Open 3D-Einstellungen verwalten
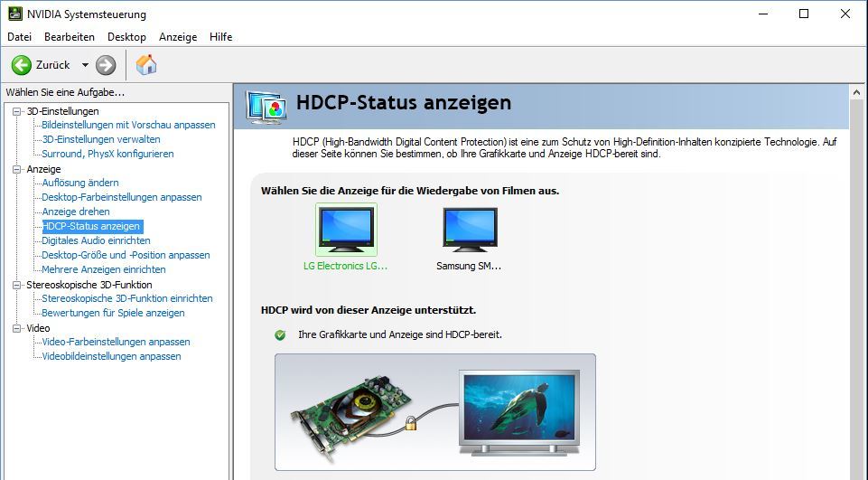This screenshot has width=868, height=480. click(x=101, y=139)
